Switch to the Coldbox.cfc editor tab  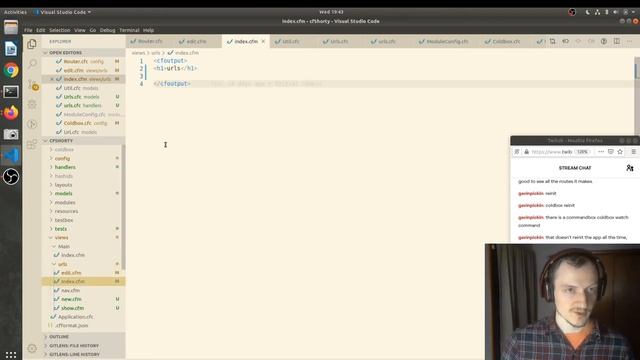click(506, 41)
